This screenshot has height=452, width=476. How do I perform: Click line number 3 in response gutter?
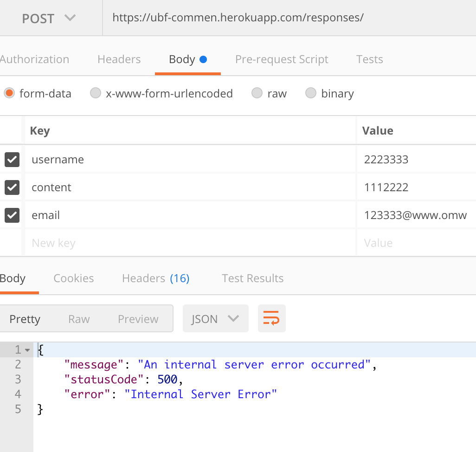(18, 379)
